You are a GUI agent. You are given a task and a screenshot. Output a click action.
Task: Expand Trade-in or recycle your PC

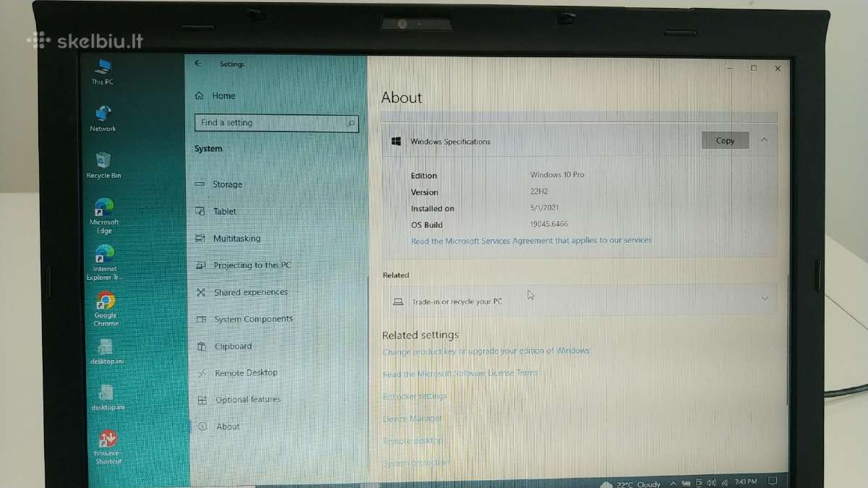click(765, 299)
